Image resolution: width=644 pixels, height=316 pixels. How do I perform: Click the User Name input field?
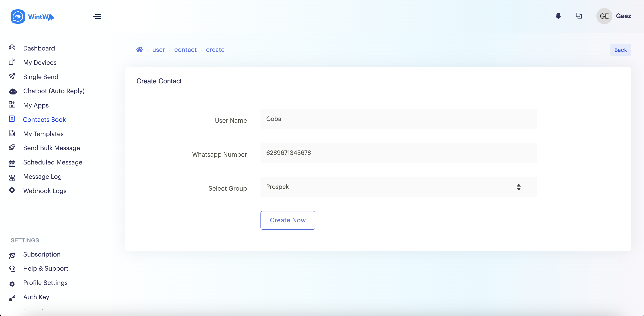coord(398,119)
